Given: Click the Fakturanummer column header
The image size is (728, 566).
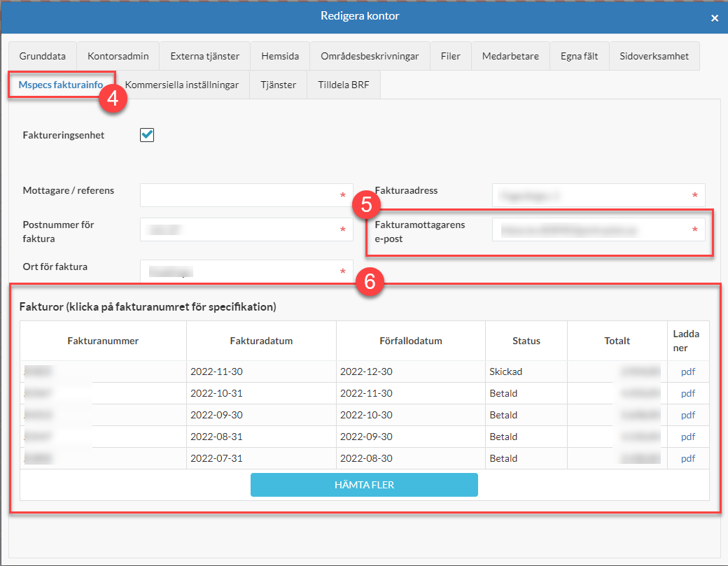Looking at the screenshot, I should [103, 341].
